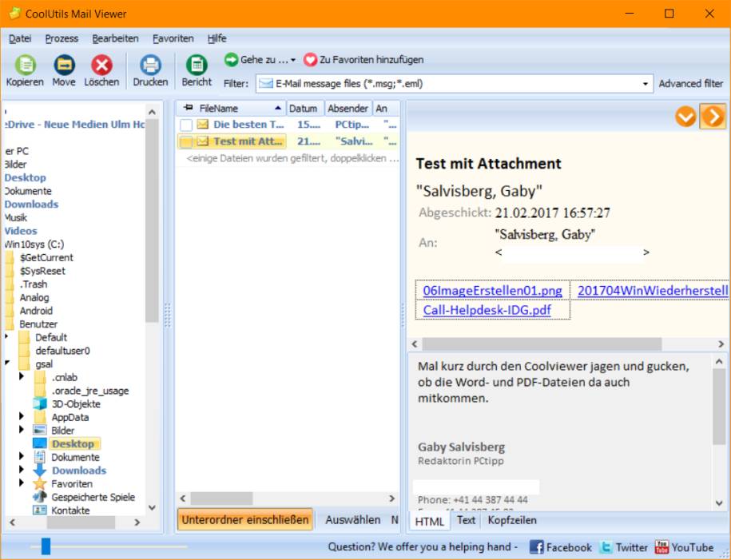Click the 3D-Objekte cube icon

[40, 403]
